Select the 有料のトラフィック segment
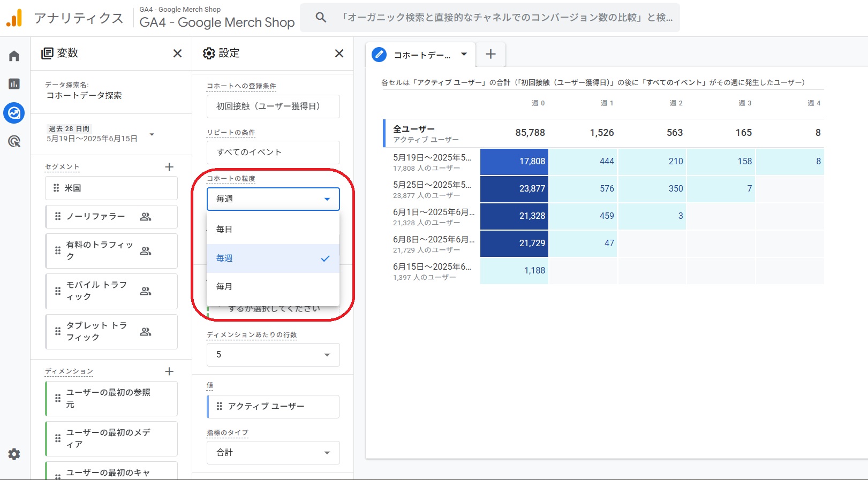This screenshot has width=868, height=480. click(111, 251)
